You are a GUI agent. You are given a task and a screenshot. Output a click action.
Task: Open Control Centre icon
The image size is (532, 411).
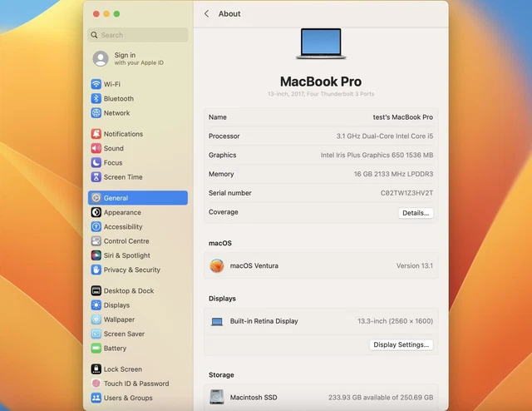[x=96, y=240]
